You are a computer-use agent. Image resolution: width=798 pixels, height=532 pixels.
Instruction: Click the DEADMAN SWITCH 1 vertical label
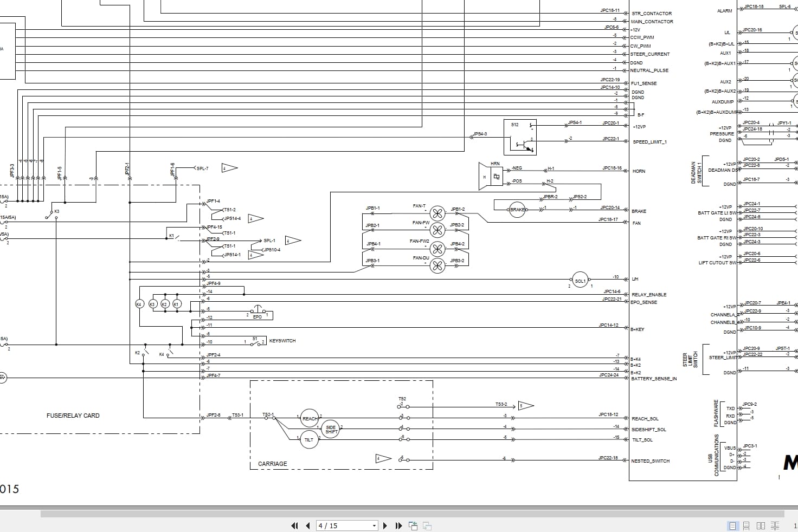tap(696, 173)
